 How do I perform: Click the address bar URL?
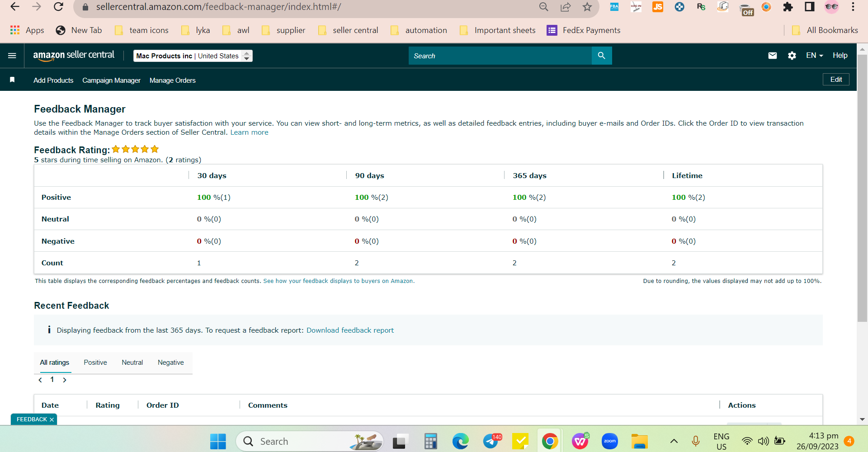coord(218,7)
